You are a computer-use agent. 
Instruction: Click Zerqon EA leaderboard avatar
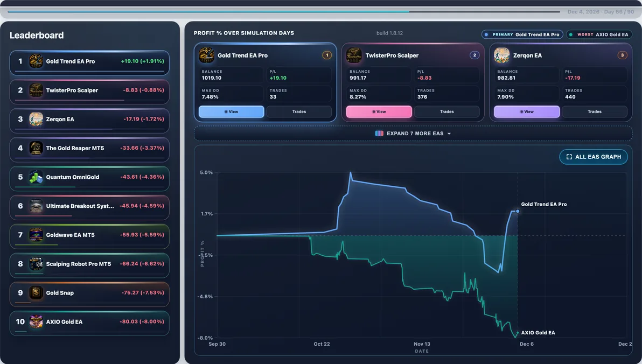(x=36, y=119)
